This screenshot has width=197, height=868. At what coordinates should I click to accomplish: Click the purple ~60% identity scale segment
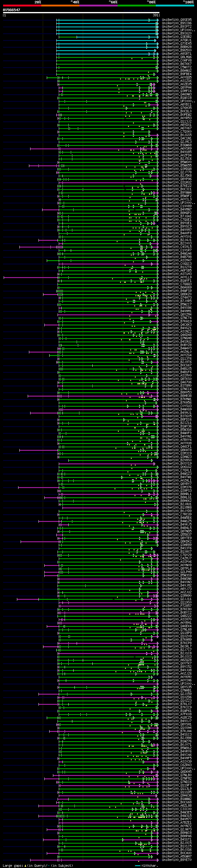(98, 6)
